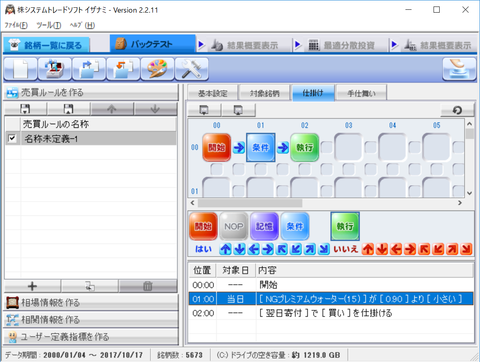Select the red 開始 block on grid

tap(217, 147)
